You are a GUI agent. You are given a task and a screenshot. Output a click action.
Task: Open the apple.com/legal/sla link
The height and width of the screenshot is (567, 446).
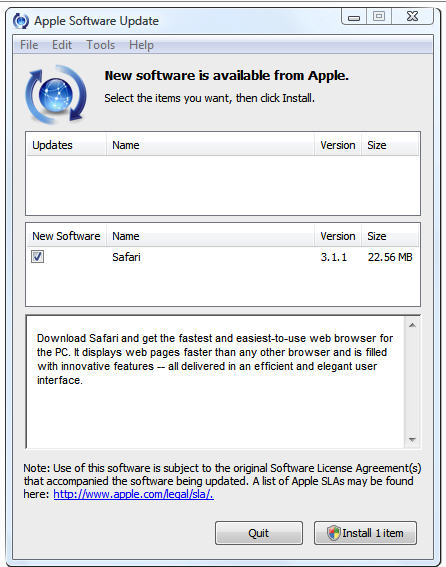point(133,494)
